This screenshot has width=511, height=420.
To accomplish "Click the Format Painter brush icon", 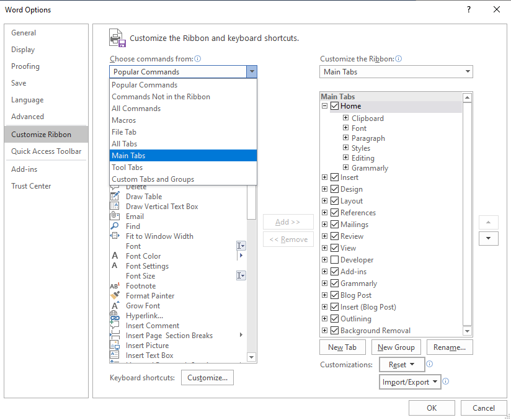I will pyautogui.click(x=115, y=295).
